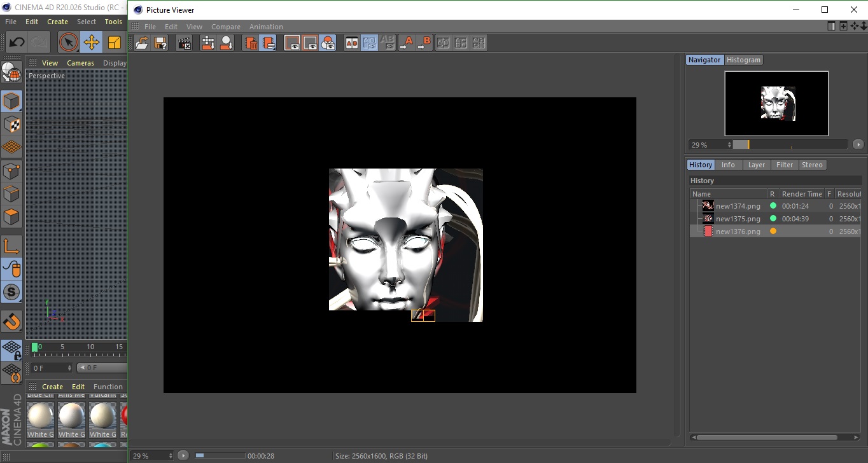Screen dimensions: 868x463
Task: Toggle the AB Compare icon
Action: 351,43
